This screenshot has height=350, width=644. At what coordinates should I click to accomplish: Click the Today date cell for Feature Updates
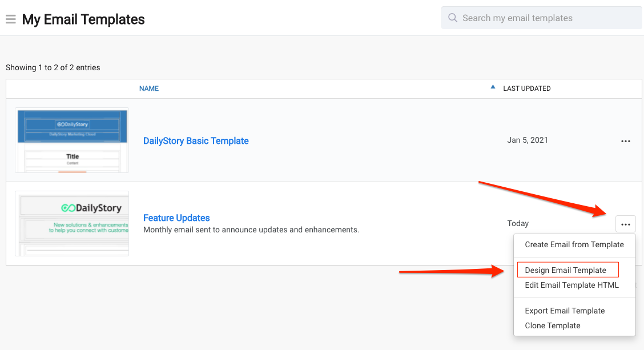(x=518, y=223)
